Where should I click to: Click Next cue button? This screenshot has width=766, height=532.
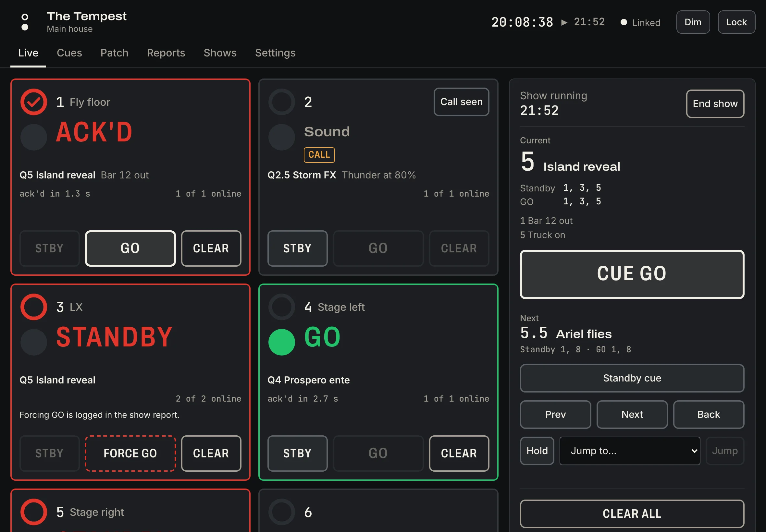[632, 414]
